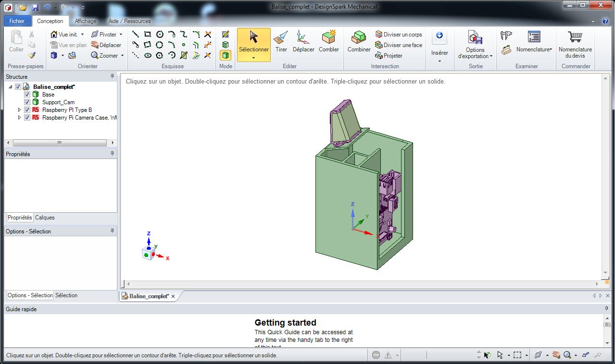Close the Balise_complet document tab
Image resolution: width=615 pixels, height=364 pixels.
point(173,296)
